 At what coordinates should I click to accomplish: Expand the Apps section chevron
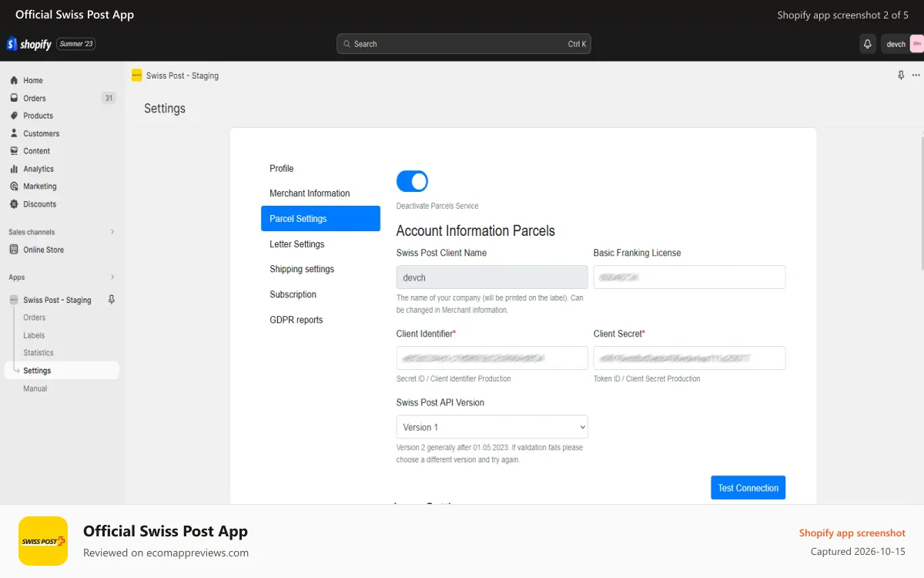click(112, 277)
